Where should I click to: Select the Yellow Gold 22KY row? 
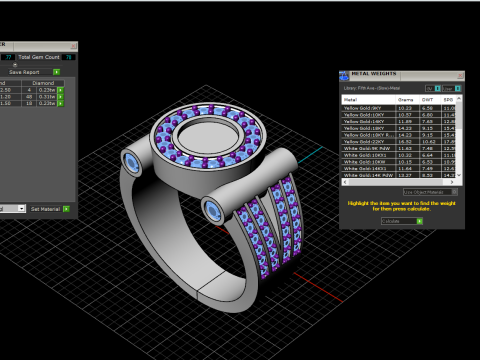click(399, 142)
